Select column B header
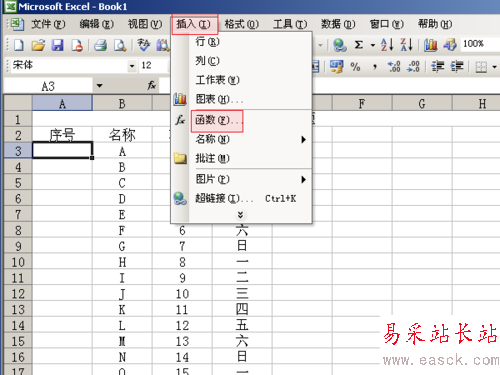The image size is (500, 375). point(122,103)
